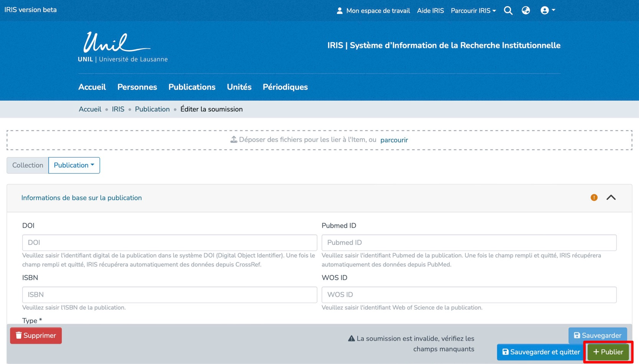Viewport: 639px width, 364px height.
Task: Open the user account profile menu
Action: [x=547, y=11]
